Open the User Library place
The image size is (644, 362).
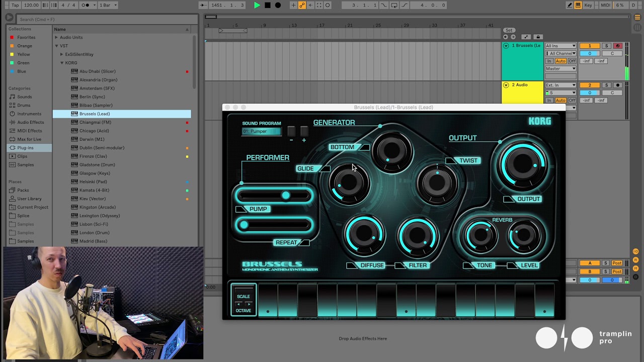[x=29, y=199]
